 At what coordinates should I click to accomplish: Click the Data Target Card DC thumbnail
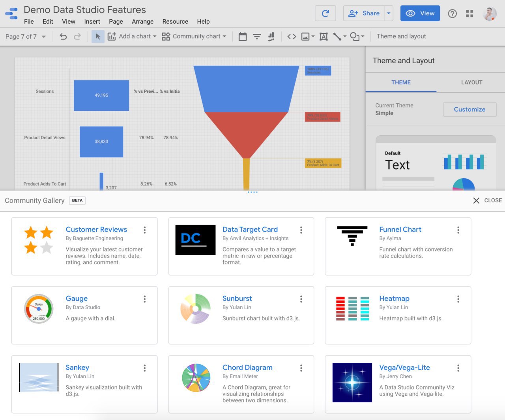[195, 240]
